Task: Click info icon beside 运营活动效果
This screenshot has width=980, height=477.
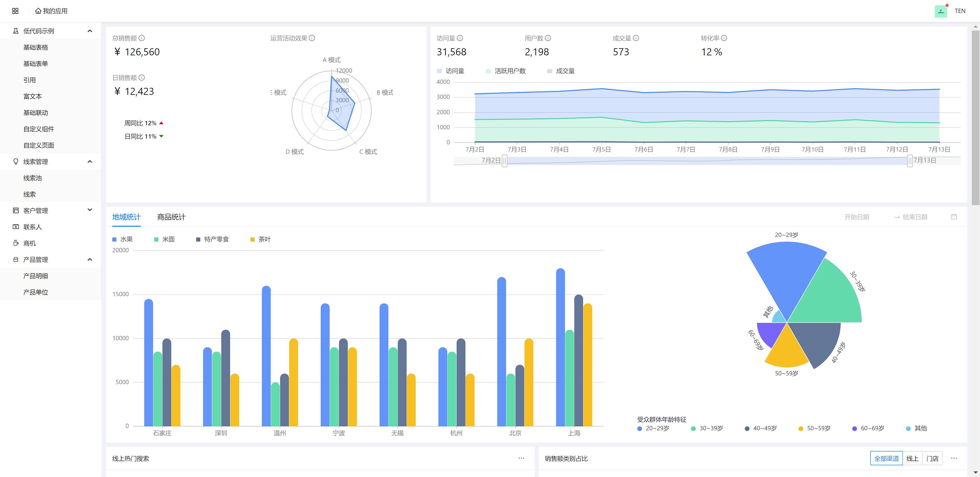Action: [312, 38]
